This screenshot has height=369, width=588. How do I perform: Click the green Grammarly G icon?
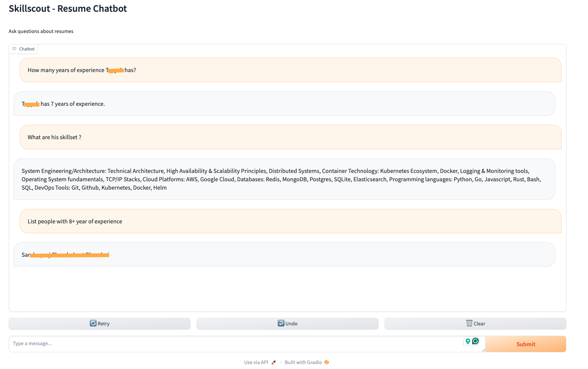tap(476, 341)
